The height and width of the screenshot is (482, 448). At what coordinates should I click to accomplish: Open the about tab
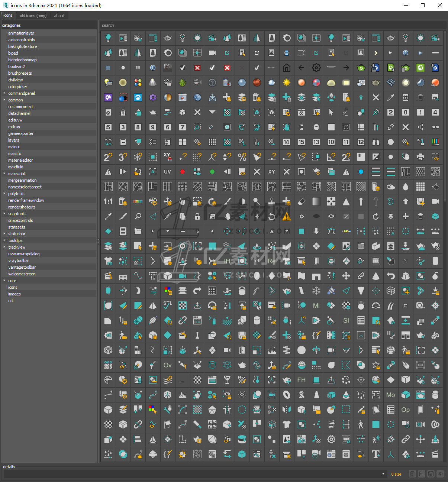pyautogui.click(x=59, y=16)
